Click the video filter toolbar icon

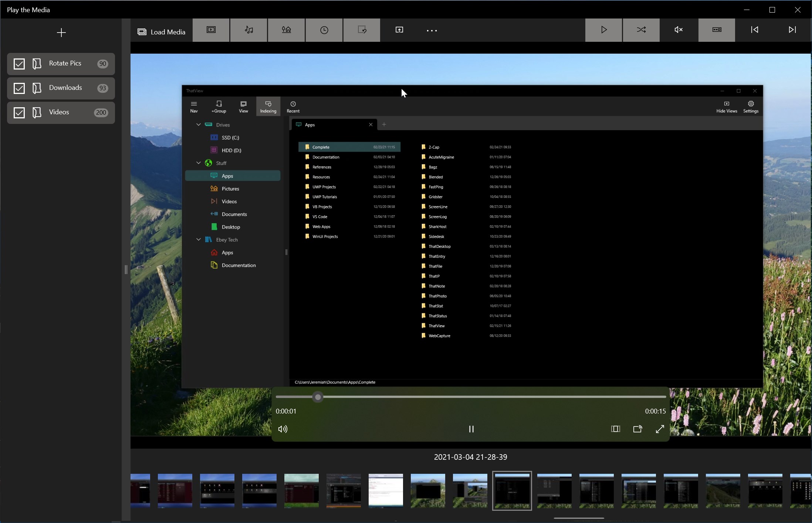pyautogui.click(x=211, y=30)
